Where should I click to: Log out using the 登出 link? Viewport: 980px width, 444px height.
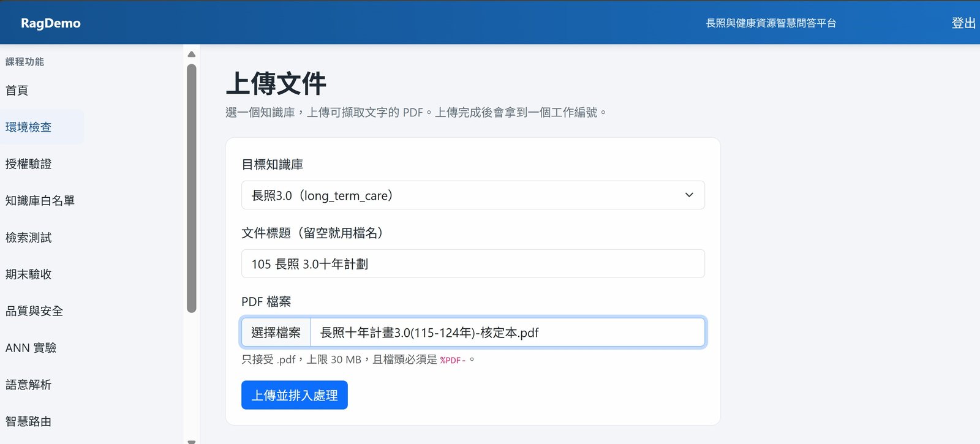click(963, 23)
